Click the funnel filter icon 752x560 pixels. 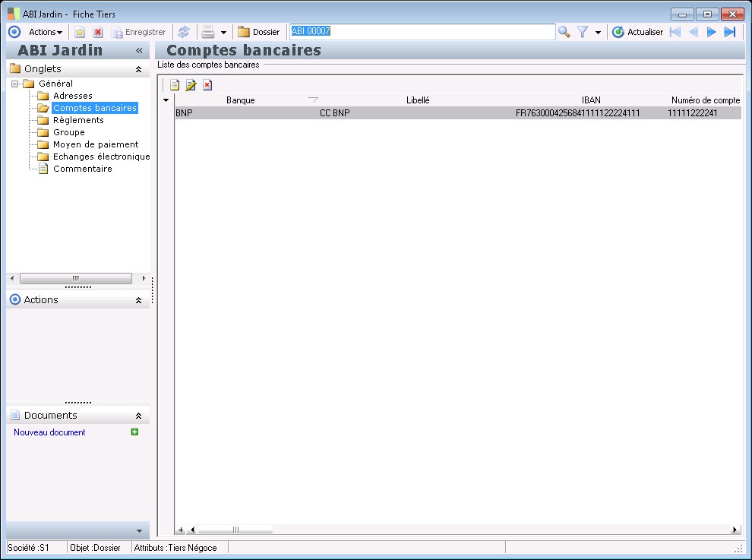[x=582, y=32]
